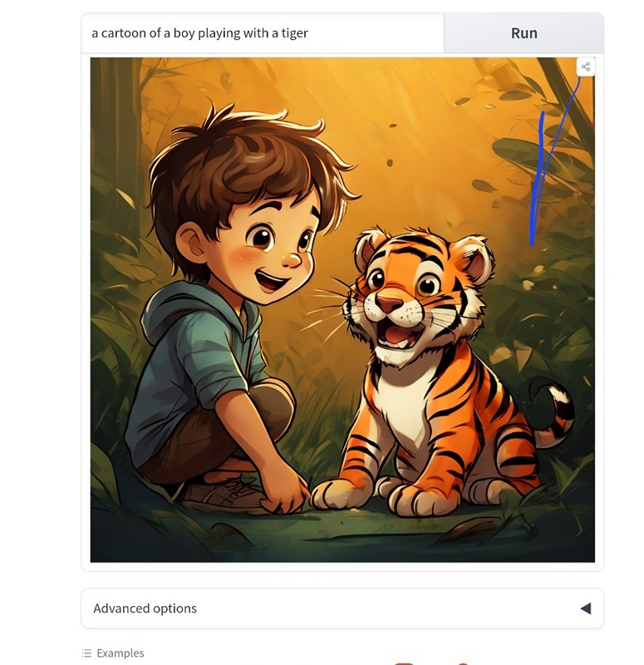Open the Advanced options panel label
The height and width of the screenshot is (665, 644).
[145, 608]
